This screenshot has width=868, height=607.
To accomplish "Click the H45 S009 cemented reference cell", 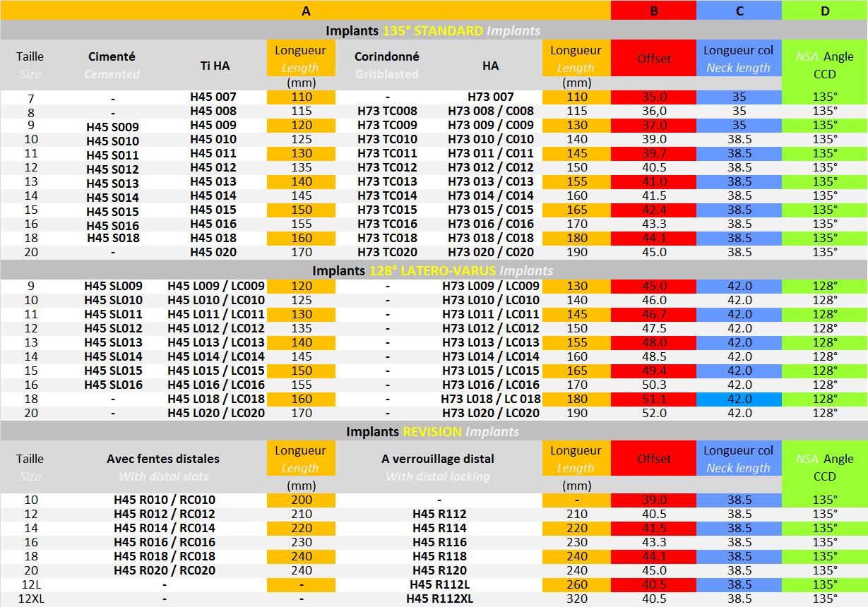I will tap(112, 127).
